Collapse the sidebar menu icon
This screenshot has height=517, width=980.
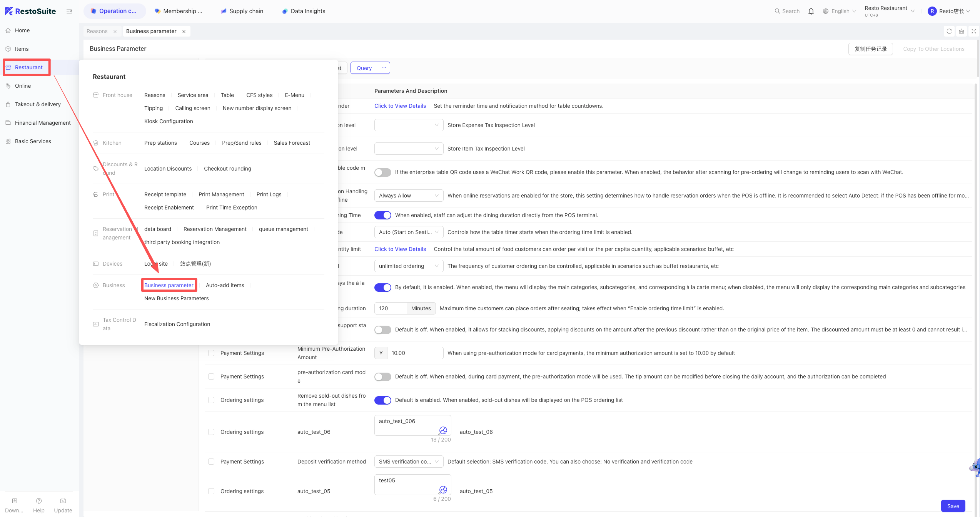(69, 11)
